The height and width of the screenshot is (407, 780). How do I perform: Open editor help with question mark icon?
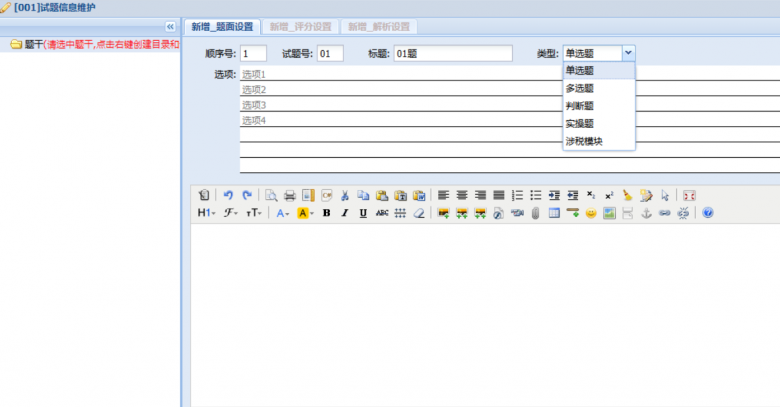[707, 213]
